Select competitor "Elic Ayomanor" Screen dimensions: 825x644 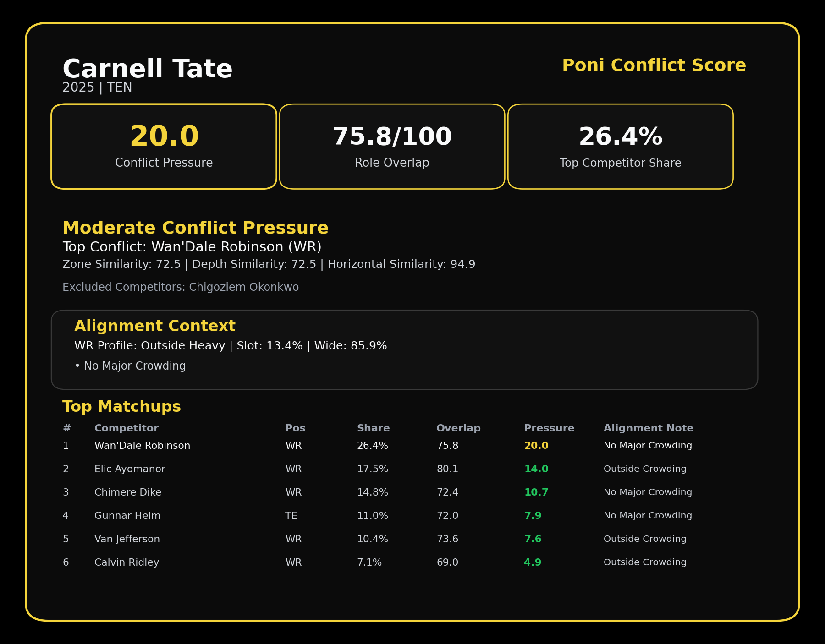point(130,469)
